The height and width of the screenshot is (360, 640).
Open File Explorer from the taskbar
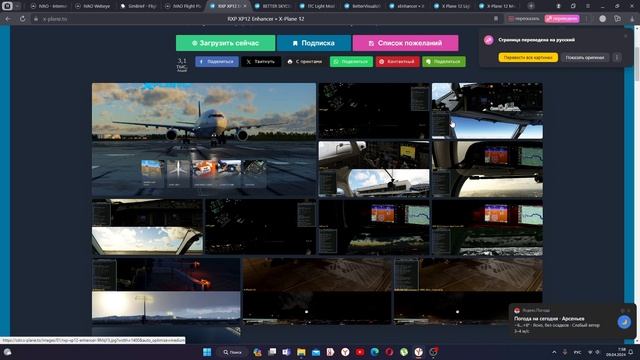(x=301, y=352)
